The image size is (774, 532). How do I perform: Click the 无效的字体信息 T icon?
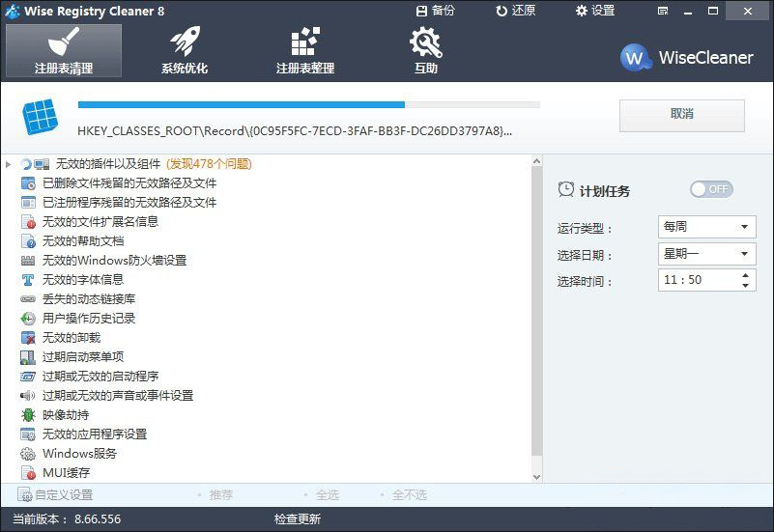[28, 280]
